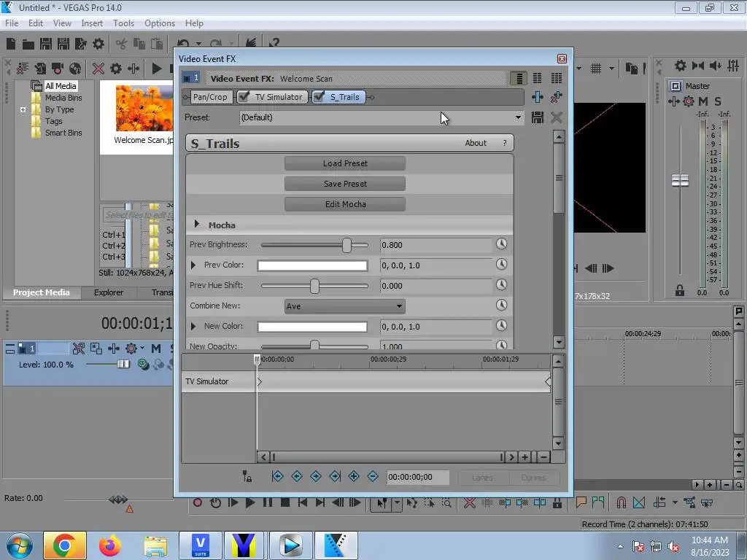Toggle the S_Trails effect checkbox
Image resolution: width=747 pixels, height=560 pixels.
(319, 97)
